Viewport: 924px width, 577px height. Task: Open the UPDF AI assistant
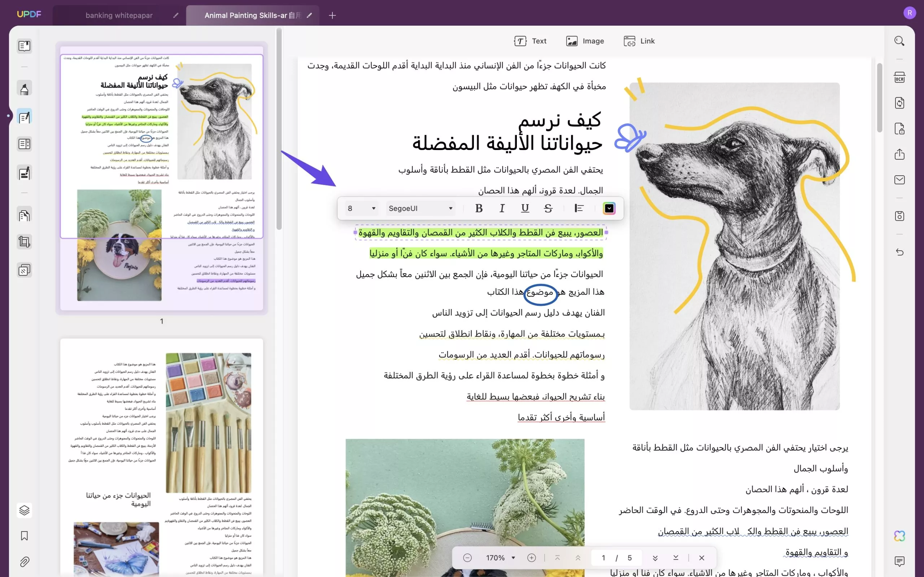tap(900, 536)
